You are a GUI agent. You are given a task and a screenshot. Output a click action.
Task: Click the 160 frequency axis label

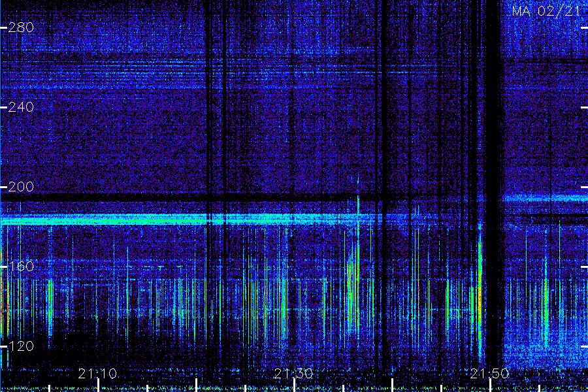pos(21,267)
